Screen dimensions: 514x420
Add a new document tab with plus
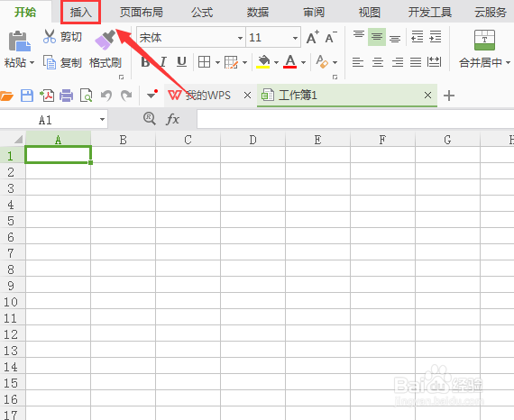click(x=449, y=96)
